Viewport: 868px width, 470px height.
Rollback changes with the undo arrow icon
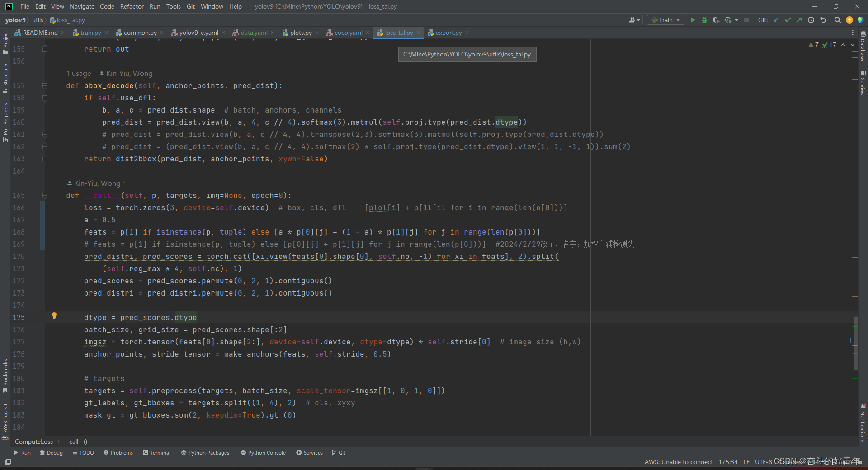tap(823, 20)
